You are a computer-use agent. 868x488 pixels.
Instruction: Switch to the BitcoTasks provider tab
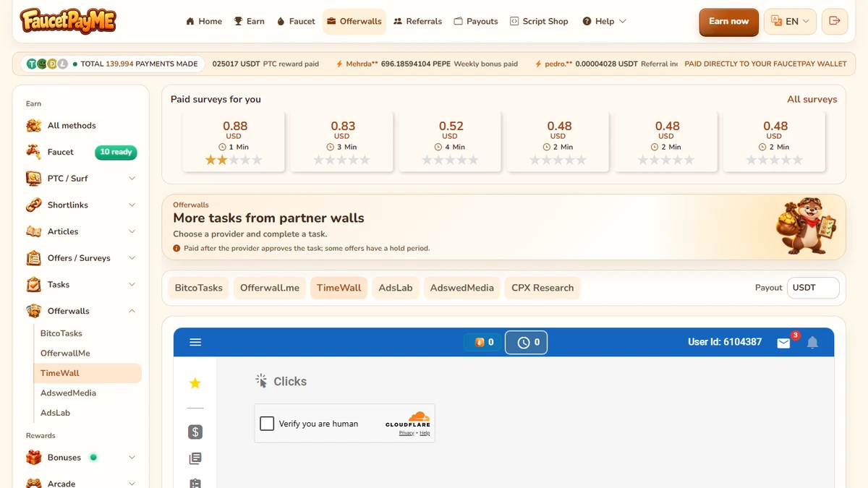point(199,288)
